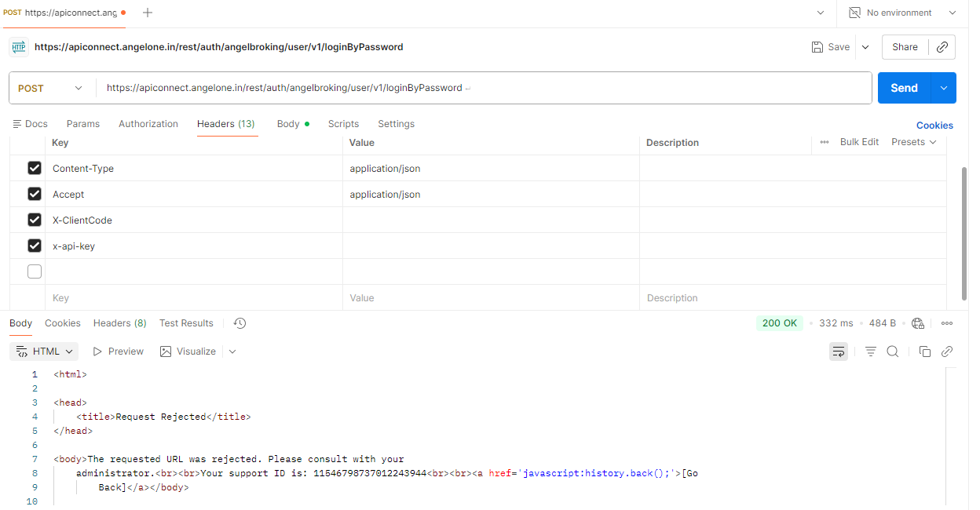The height and width of the screenshot is (510, 980).
Task: Open the POST method dropdown
Action: [x=51, y=89]
